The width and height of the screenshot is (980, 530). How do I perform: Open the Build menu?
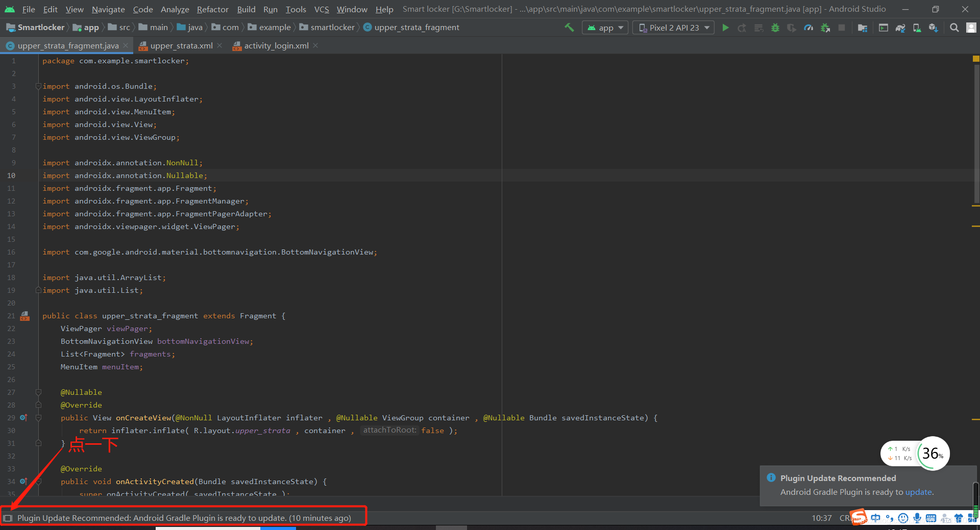pyautogui.click(x=246, y=9)
